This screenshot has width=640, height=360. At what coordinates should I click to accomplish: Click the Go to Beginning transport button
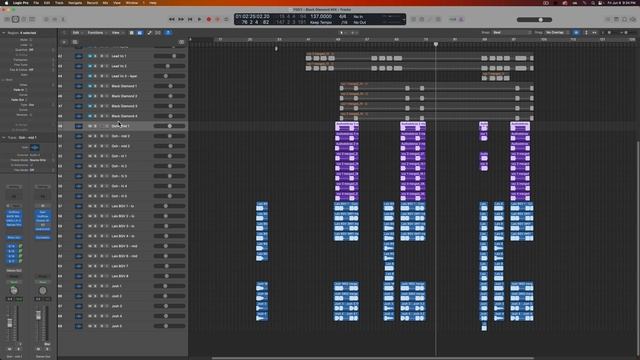[190, 19]
